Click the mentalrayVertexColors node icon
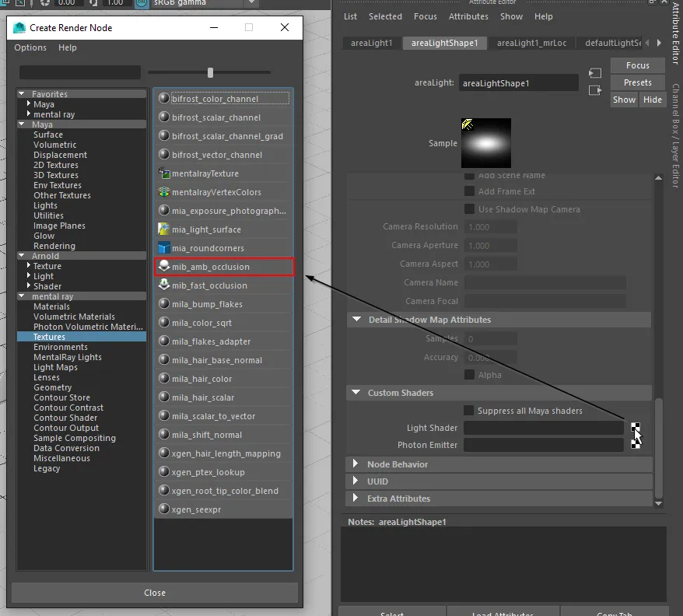 click(x=164, y=192)
